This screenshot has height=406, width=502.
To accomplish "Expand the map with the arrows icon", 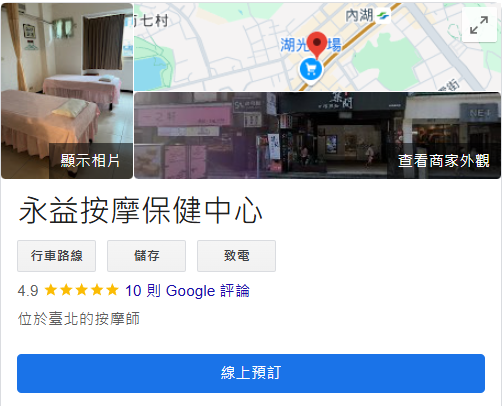I will (x=479, y=25).
